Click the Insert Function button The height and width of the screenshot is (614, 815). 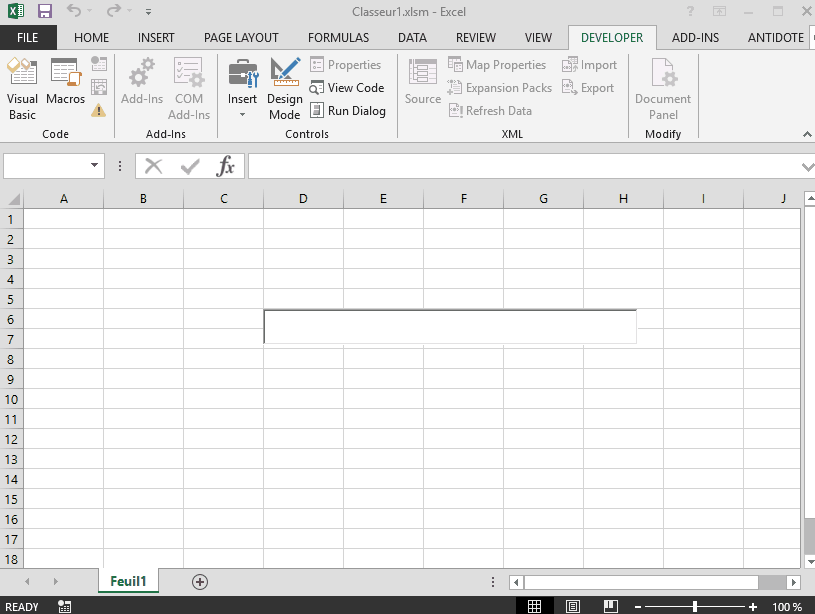point(226,166)
